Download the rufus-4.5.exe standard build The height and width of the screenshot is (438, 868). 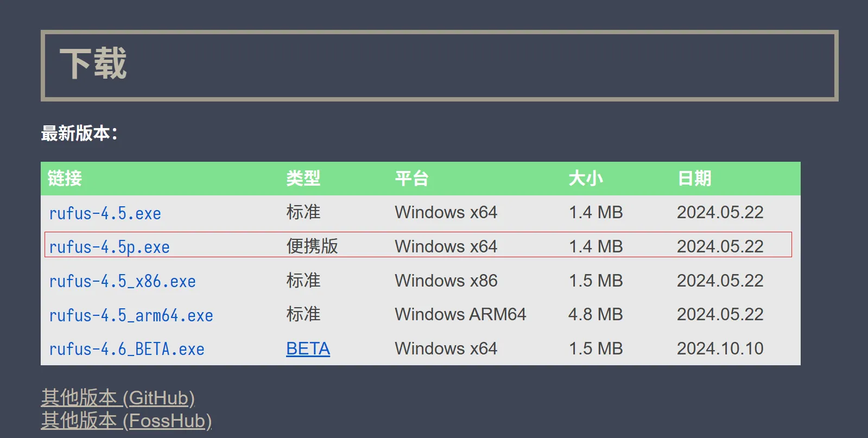click(x=105, y=213)
